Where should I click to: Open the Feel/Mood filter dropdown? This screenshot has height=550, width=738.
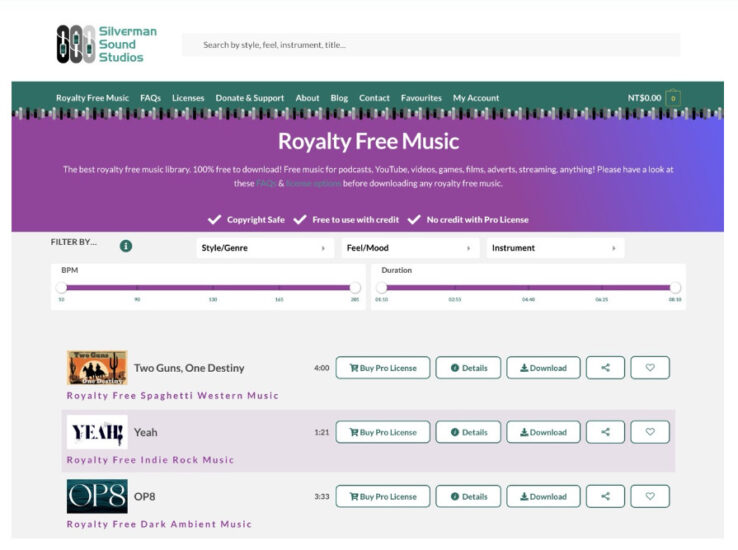tap(409, 248)
